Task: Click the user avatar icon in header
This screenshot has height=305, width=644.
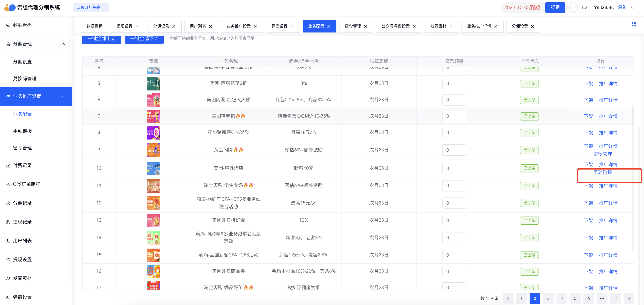Action: click(x=573, y=7)
